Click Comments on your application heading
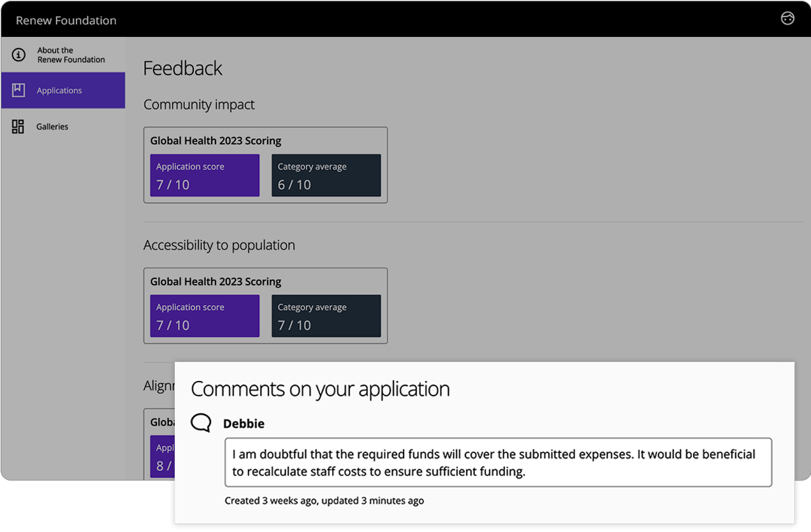811x532 pixels. coord(320,389)
